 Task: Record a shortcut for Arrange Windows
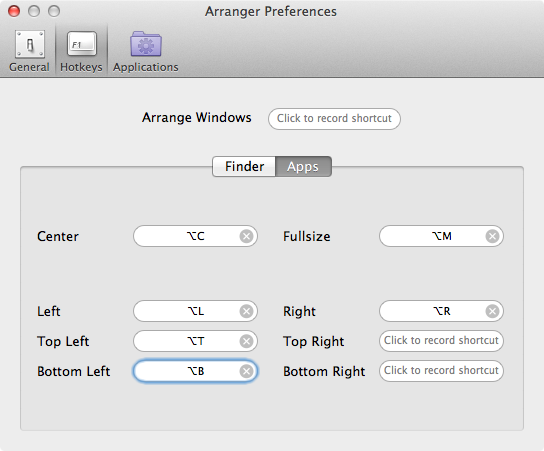tap(334, 119)
